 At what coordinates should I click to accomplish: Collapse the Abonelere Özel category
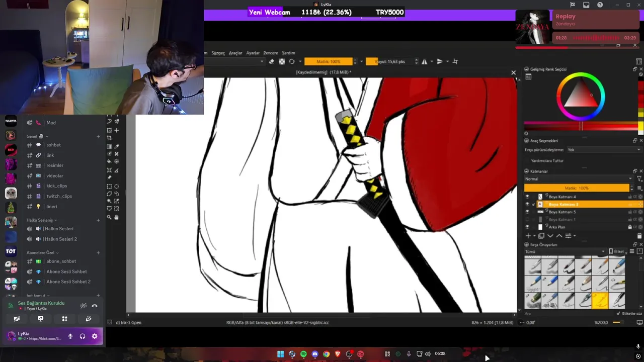[x=43, y=252]
